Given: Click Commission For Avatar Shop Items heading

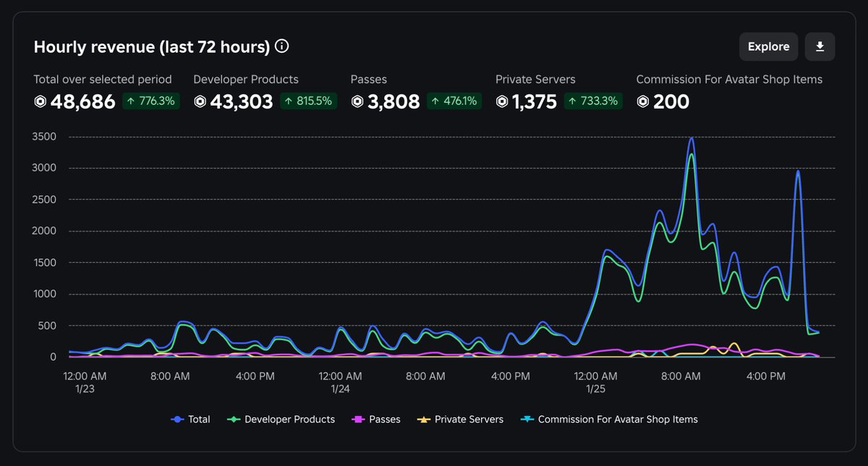Looking at the screenshot, I should coord(729,80).
